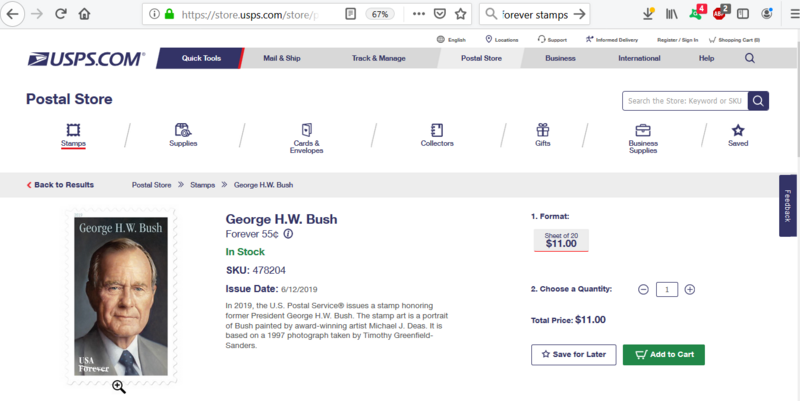Open the English language selector
Image resolution: width=800 pixels, height=401 pixels.
pos(451,40)
